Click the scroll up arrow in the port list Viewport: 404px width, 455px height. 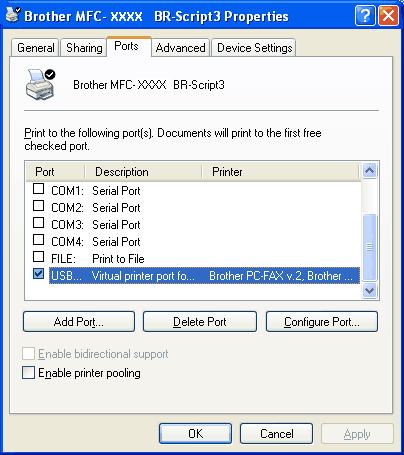pos(369,171)
